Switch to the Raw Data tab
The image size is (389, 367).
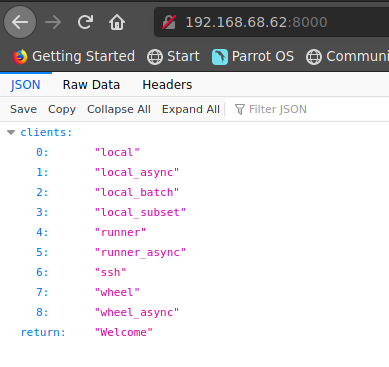[x=91, y=85]
